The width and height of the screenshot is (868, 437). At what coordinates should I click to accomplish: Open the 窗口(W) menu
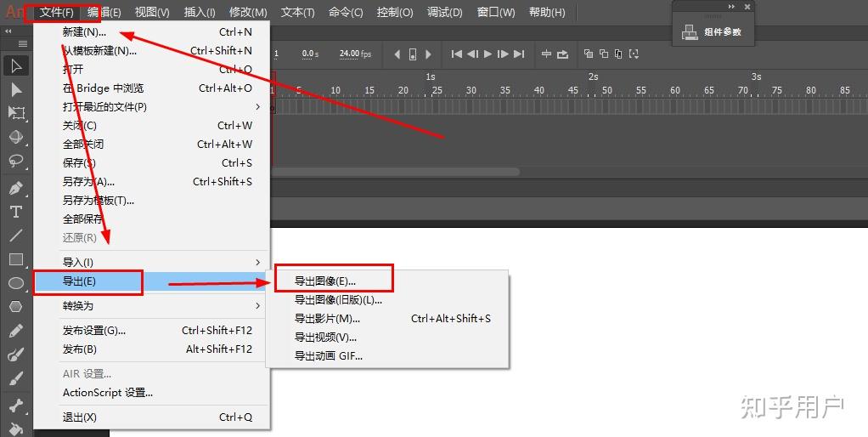tap(496, 12)
